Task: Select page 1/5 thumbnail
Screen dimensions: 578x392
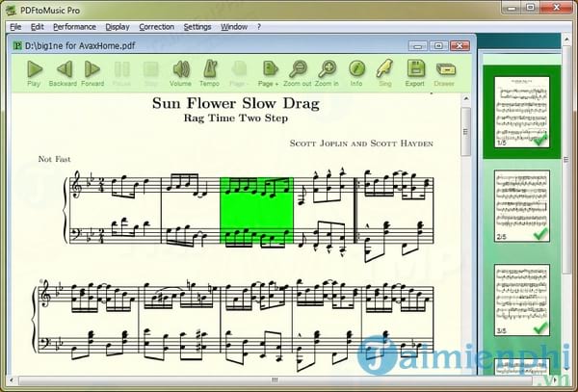Action: pos(521,112)
